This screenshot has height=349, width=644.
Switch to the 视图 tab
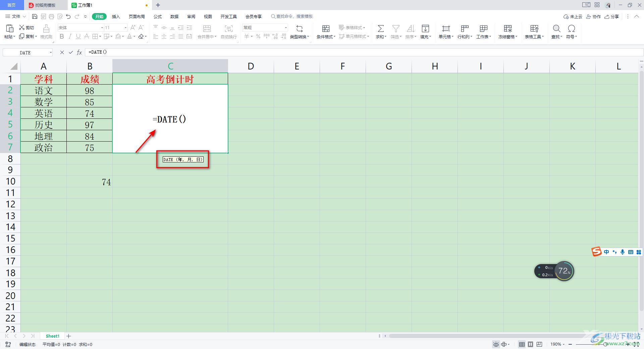tap(208, 16)
